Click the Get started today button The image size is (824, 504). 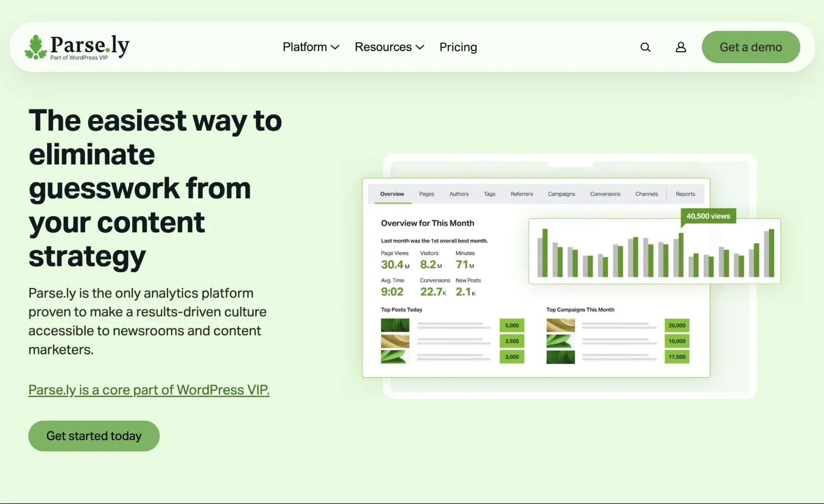[x=94, y=436]
